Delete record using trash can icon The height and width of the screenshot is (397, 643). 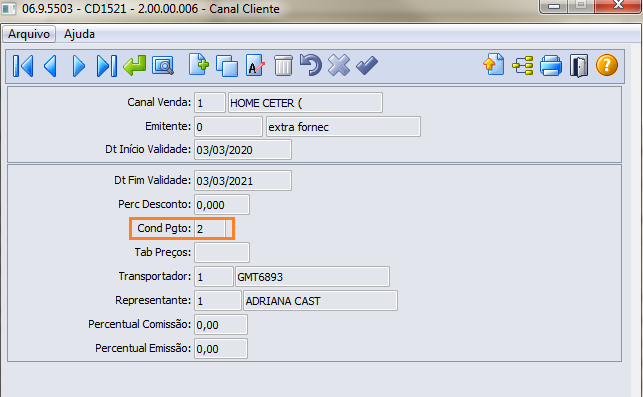tap(283, 66)
